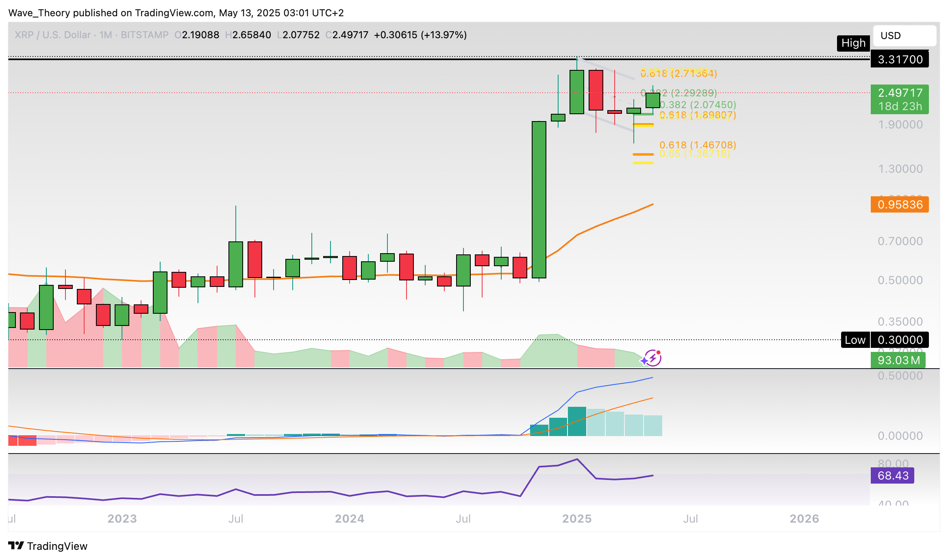
Task: Click the Low price label tag
Action: (x=855, y=340)
